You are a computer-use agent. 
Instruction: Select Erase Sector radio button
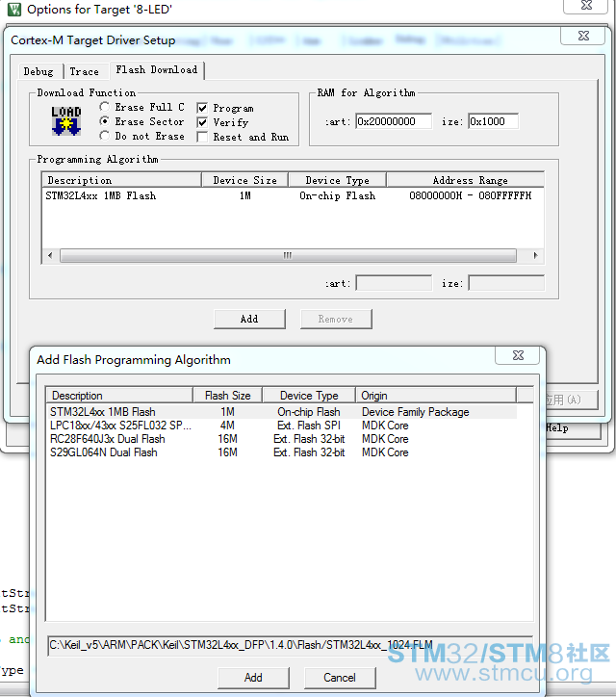pyautogui.click(x=105, y=121)
